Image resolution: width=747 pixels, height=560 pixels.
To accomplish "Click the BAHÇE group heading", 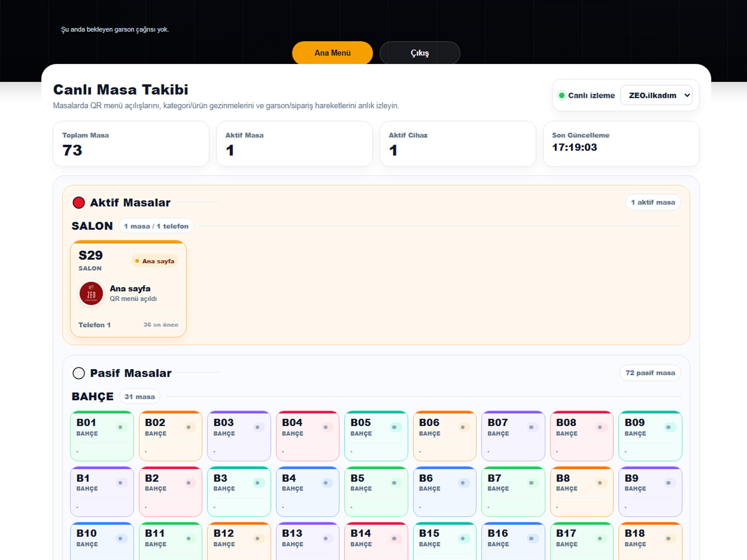I will point(92,397).
